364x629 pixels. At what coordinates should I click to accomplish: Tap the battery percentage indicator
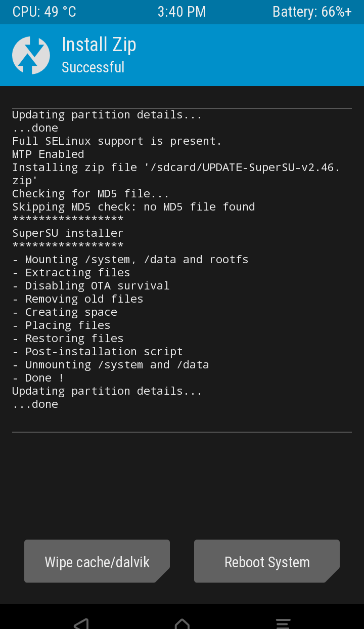tap(312, 12)
